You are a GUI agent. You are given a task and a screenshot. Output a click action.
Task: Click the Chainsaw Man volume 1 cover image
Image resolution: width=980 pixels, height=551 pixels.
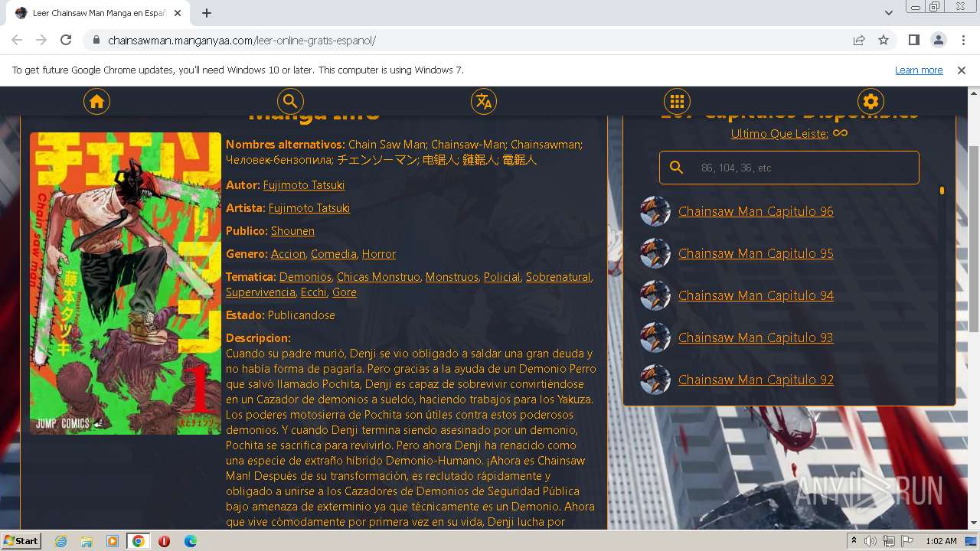coord(126,283)
